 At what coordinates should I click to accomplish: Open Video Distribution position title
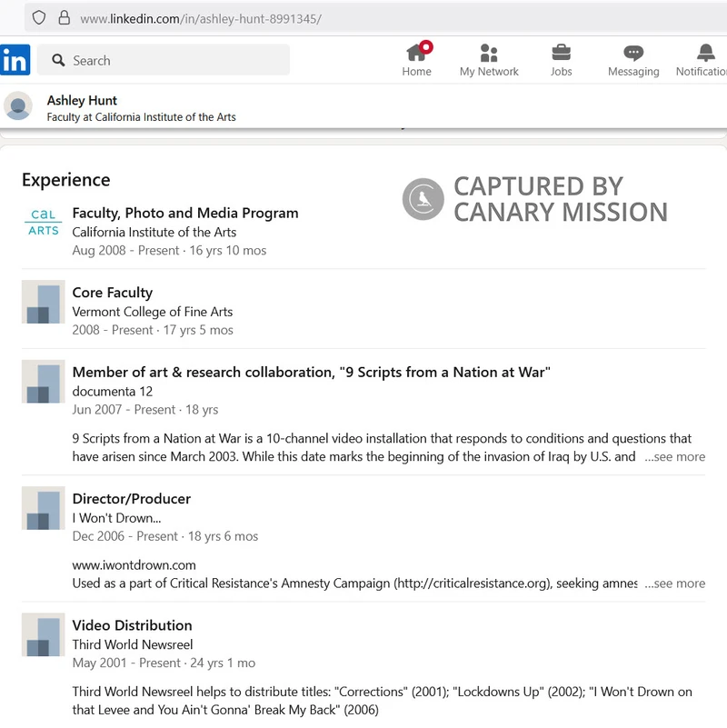pos(132,625)
